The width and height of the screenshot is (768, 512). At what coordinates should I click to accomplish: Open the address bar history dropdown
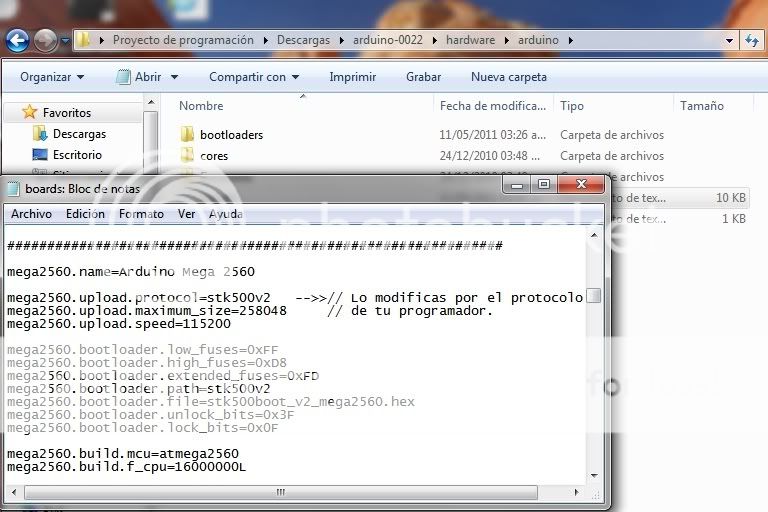coord(729,41)
